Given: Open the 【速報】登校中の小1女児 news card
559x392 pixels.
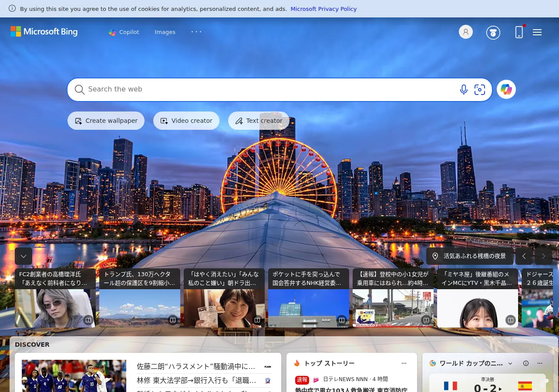Looking at the screenshot, I should 393,298.
